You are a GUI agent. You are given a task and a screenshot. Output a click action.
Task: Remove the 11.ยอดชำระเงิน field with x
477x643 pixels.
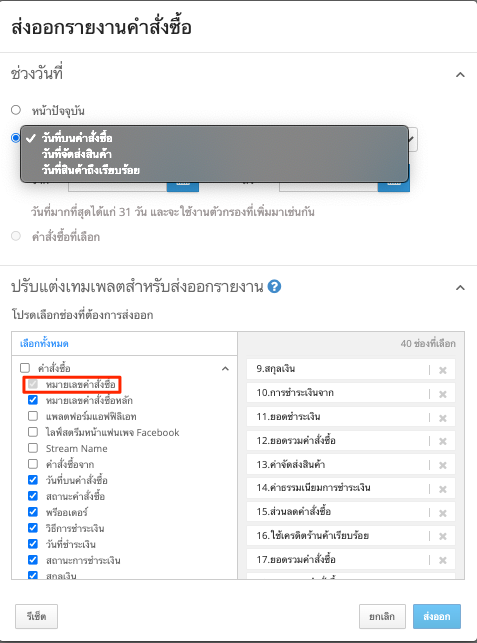click(443, 418)
